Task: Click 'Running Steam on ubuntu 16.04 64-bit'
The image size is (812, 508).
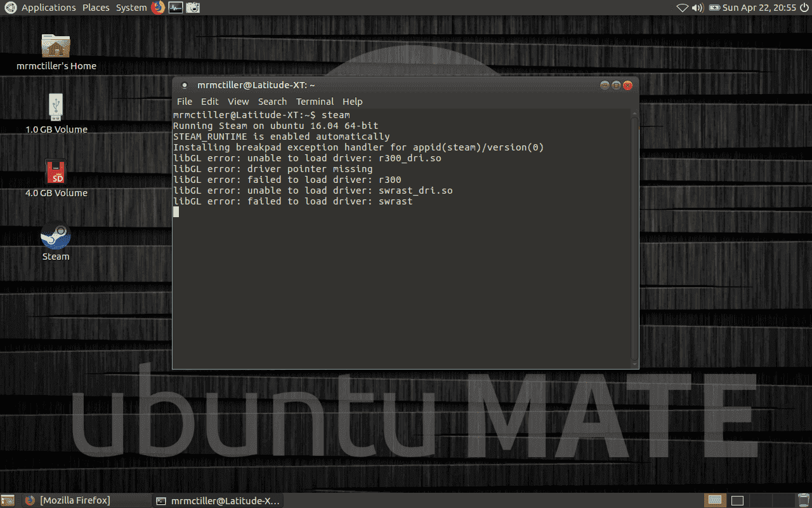Action: tap(275, 126)
